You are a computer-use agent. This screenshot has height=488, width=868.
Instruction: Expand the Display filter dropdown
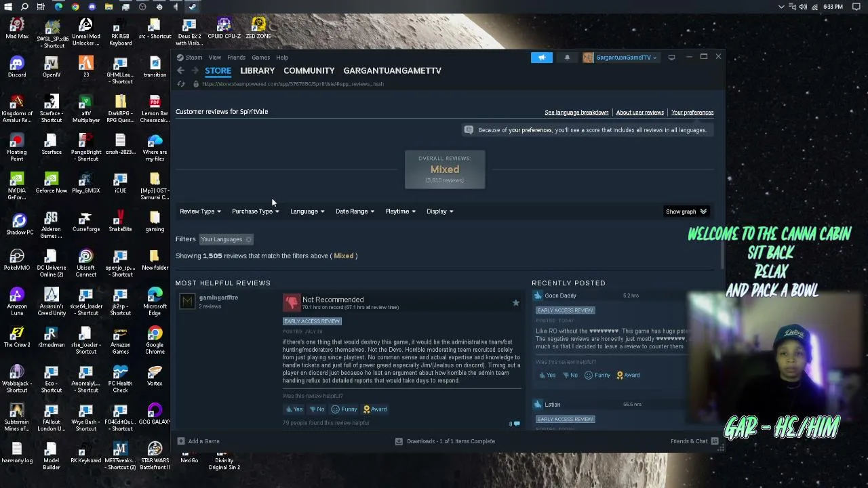pos(439,211)
